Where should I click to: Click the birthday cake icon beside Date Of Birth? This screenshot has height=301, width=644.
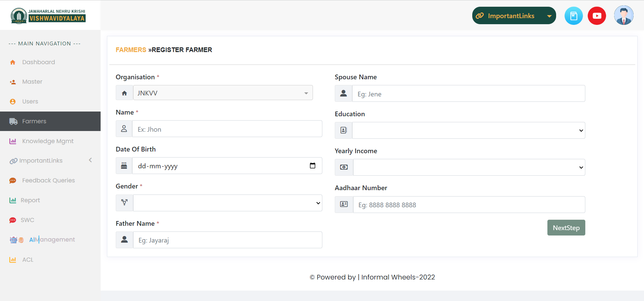pyautogui.click(x=124, y=166)
